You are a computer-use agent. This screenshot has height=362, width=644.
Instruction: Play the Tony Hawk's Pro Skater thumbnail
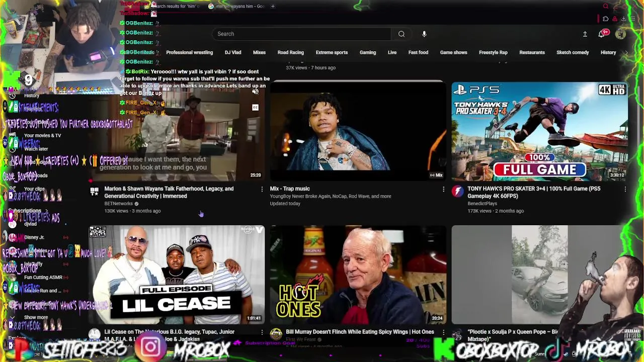coord(539,132)
